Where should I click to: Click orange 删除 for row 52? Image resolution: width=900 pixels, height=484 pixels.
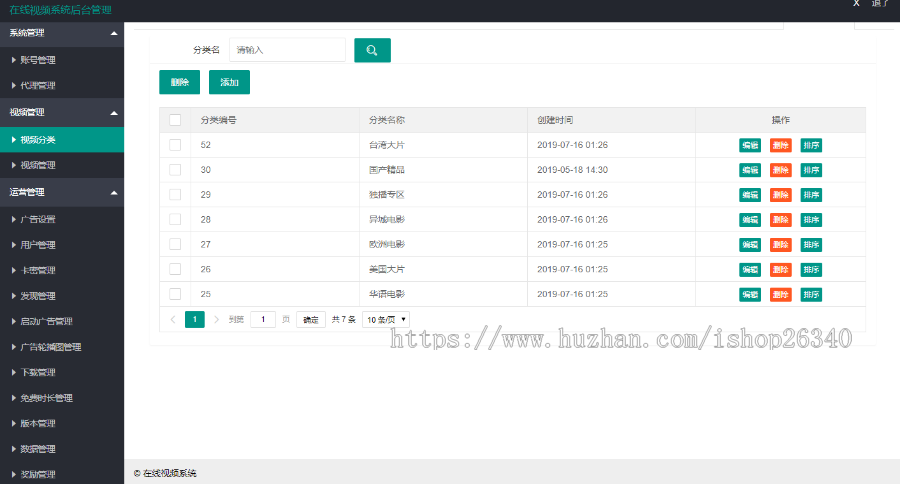coord(780,145)
